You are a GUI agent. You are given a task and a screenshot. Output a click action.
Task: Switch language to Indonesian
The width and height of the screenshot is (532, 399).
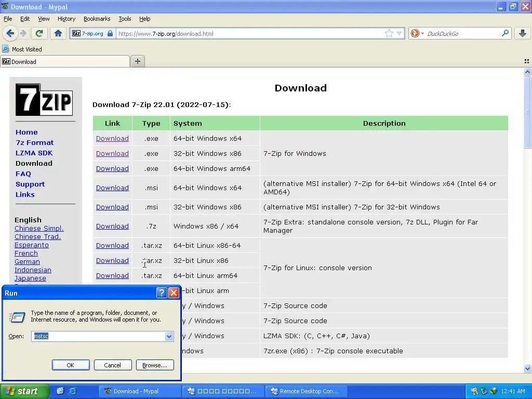33,270
